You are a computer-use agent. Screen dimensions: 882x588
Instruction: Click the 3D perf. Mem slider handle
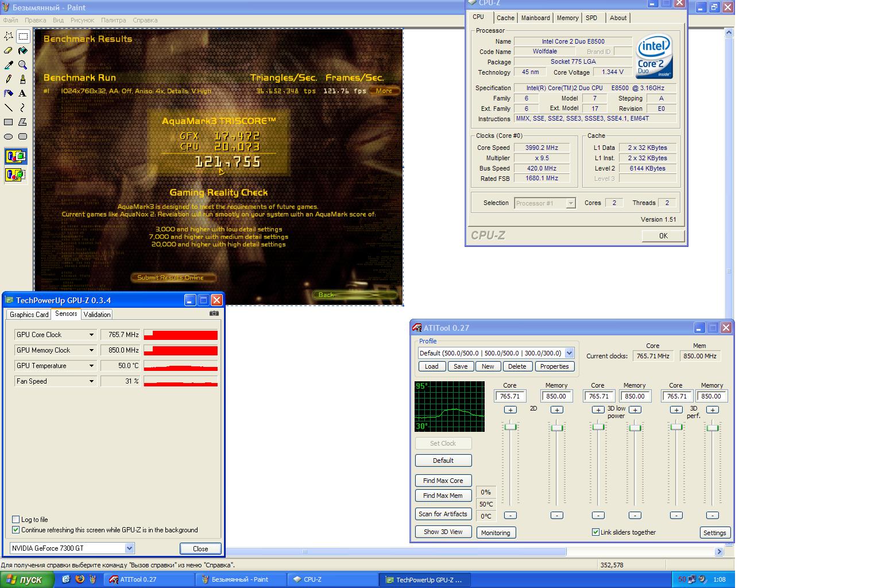click(x=712, y=428)
